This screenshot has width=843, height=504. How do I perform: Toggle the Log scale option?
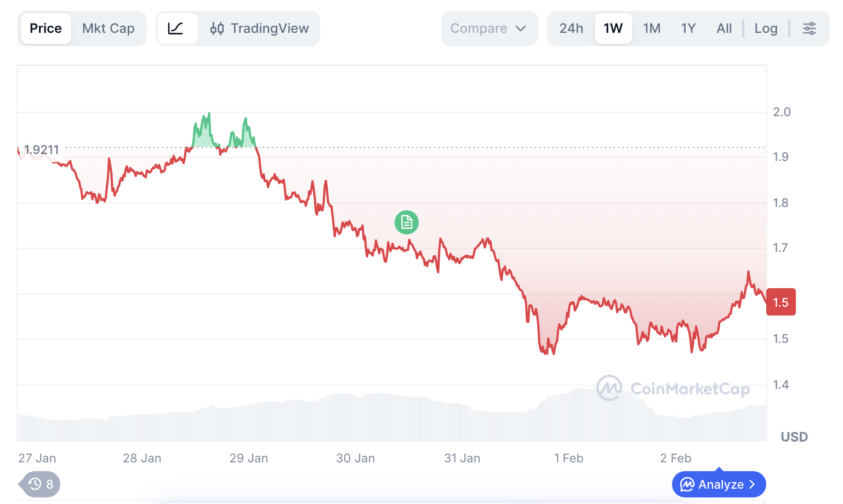[x=766, y=28]
